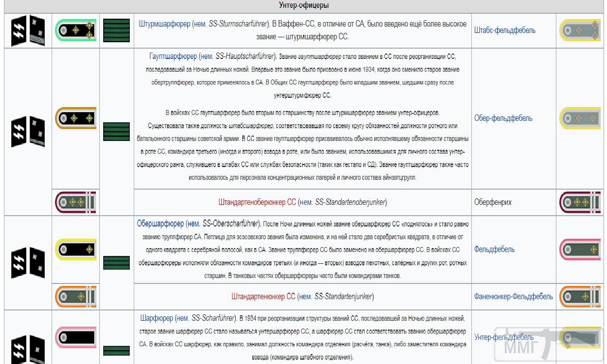
Task: Open the Шарфюрер SS shoulder strap image
Action: click(x=76, y=337)
